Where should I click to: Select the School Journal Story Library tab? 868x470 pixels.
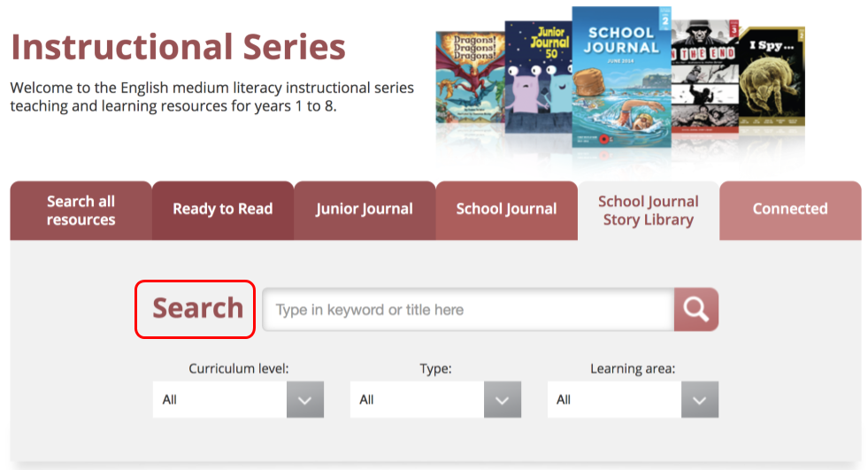[x=649, y=211]
